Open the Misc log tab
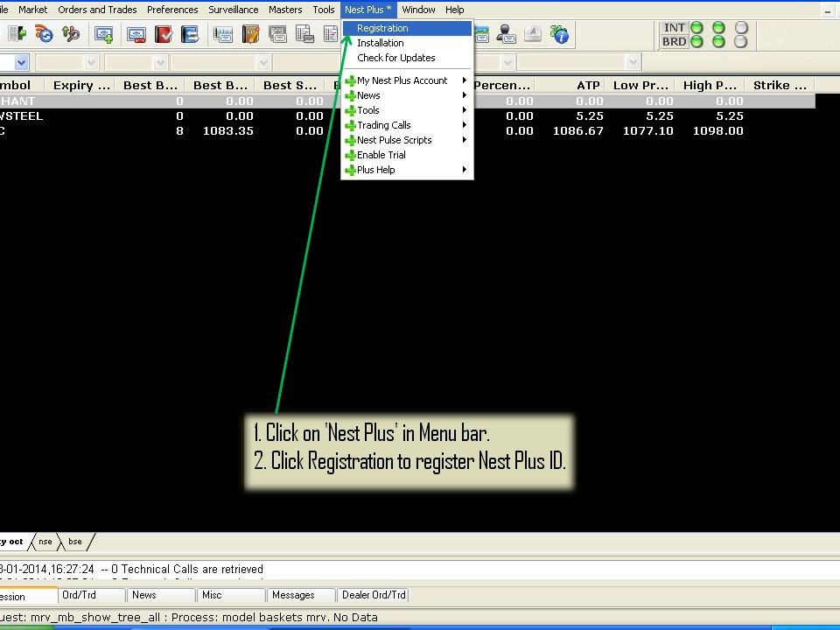The image size is (840, 630). 230,595
